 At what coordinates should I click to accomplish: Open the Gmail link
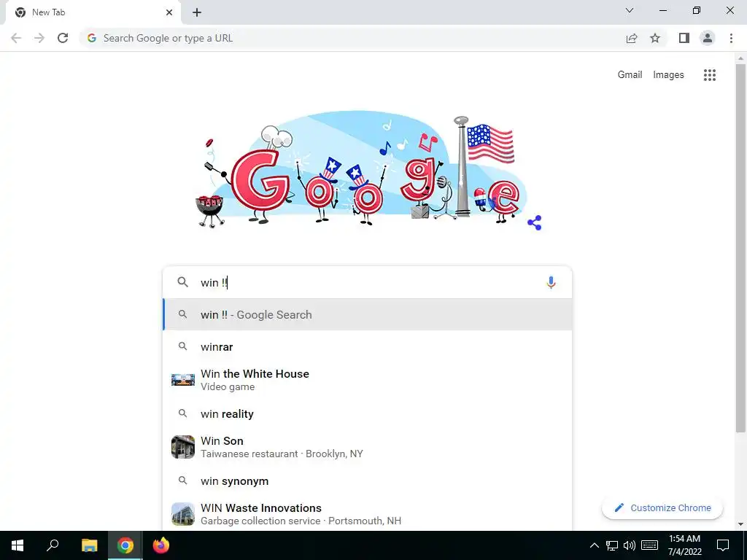pyautogui.click(x=630, y=75)
